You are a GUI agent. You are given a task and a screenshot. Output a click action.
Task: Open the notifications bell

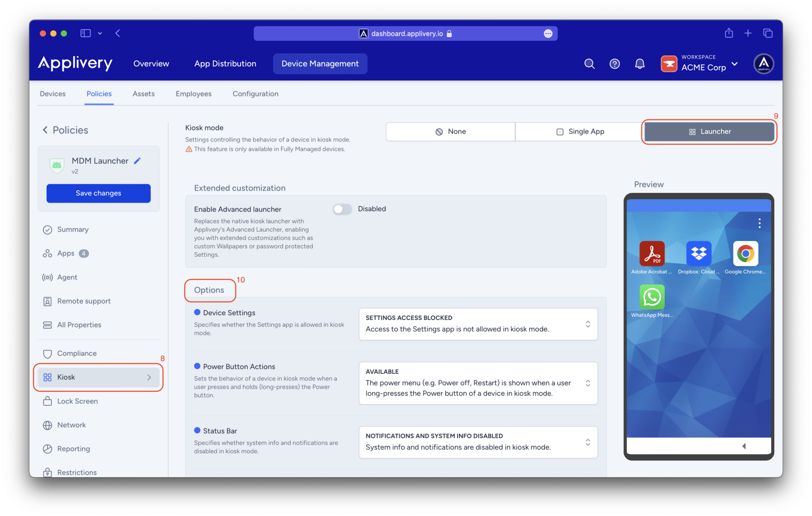tap(640, 63)
